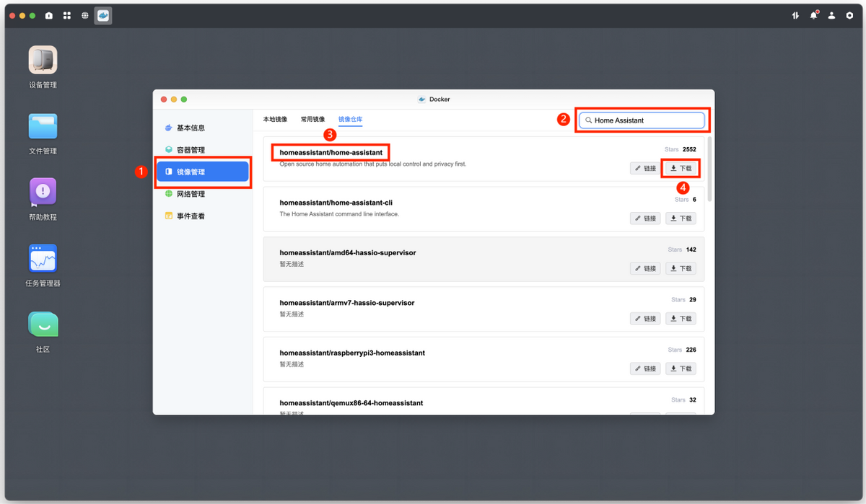The image size is (866, 504).
Task: Click the search magnifier icon
Action: point(589,120)
